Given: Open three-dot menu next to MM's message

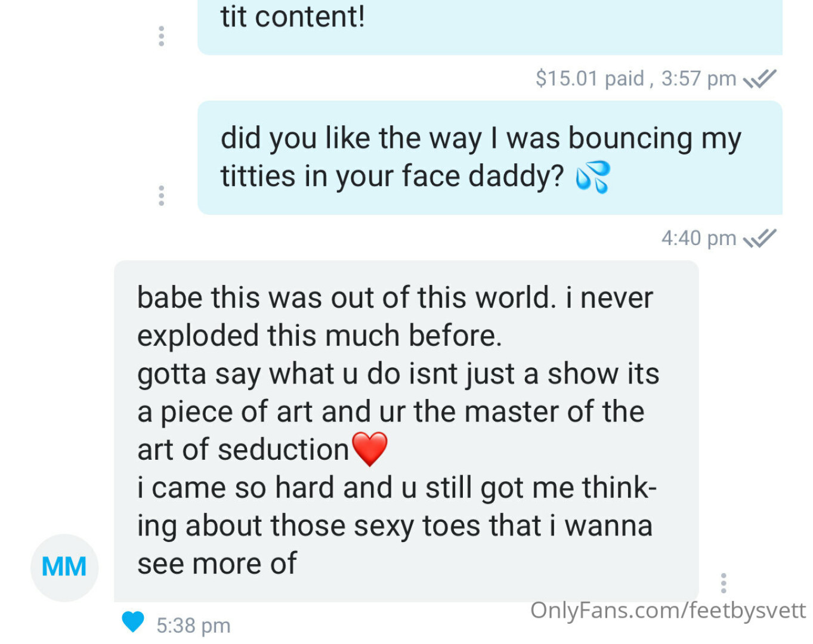Looking at the screenshot, I should coord(723,583).
